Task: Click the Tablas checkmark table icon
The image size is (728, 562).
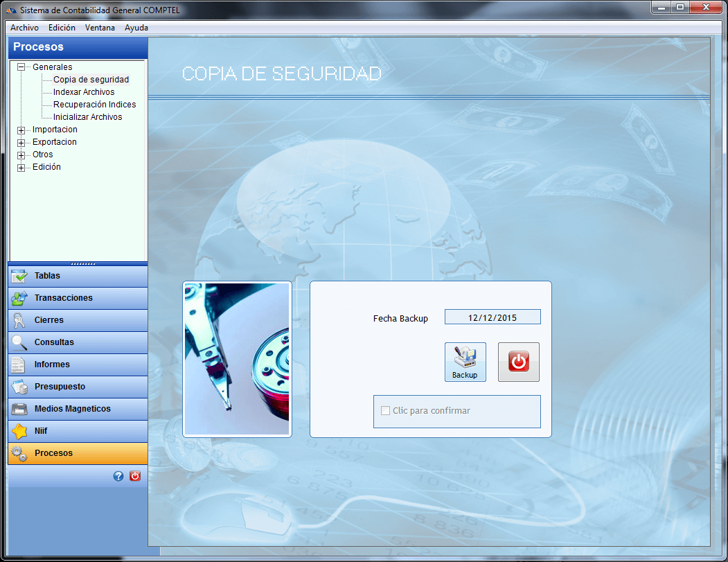Action: [x=19, y=276]
